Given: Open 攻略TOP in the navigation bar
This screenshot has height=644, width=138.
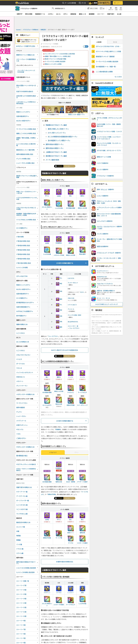Looking at the screenshot, I should click(20, 14).
